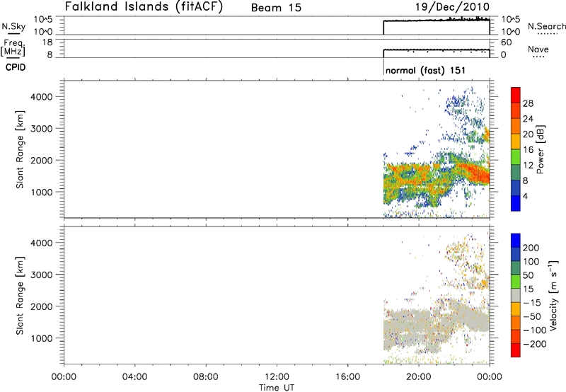The height and width of the screenshot is (392, 566).
Task: Click the "N.Search" legend label
Action: click(x=546, y=26)
